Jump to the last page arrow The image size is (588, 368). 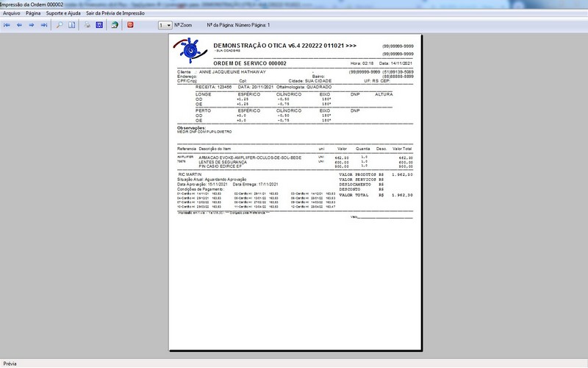[44, 25]
